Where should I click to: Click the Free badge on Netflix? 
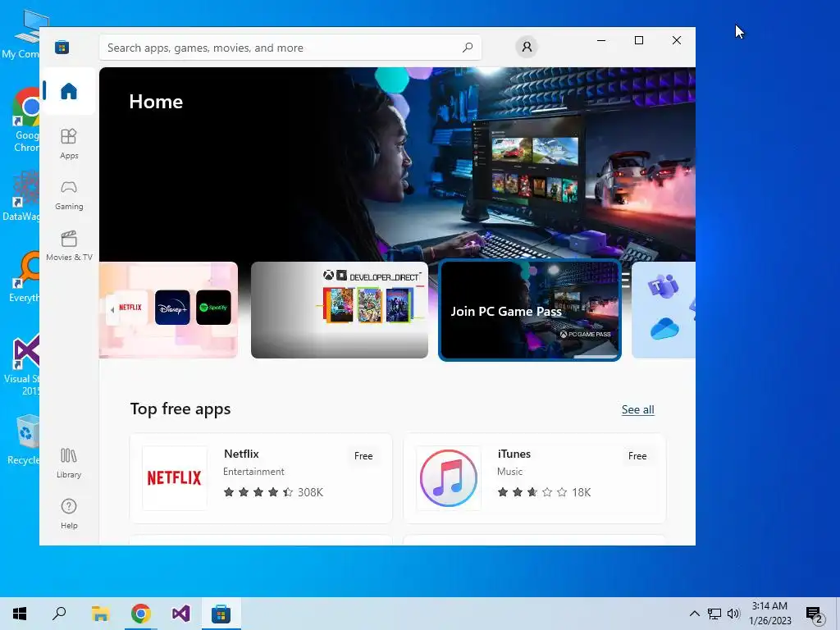click(x=363, y=456)
